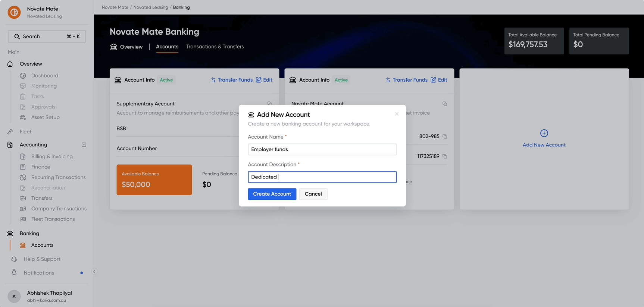
Task: Copy the Novate Mate Account details
Action: (x=445, y=104)
